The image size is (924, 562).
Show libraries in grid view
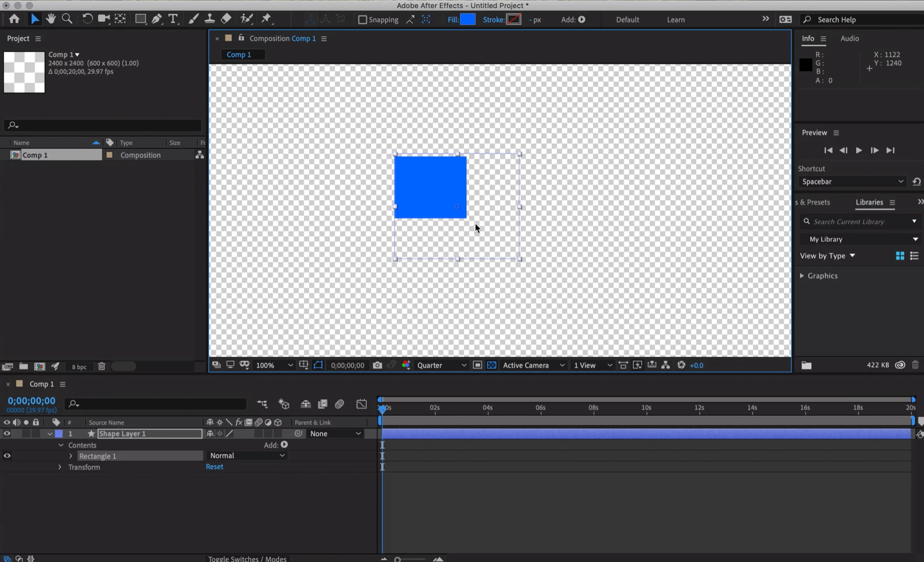click(900, 256)
